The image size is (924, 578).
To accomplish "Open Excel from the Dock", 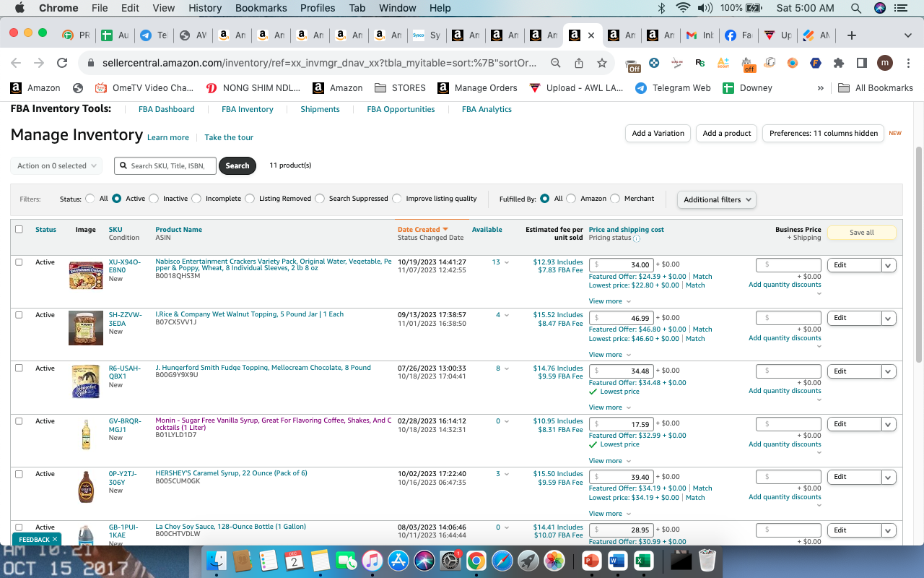I will click(x=643, y=560).
